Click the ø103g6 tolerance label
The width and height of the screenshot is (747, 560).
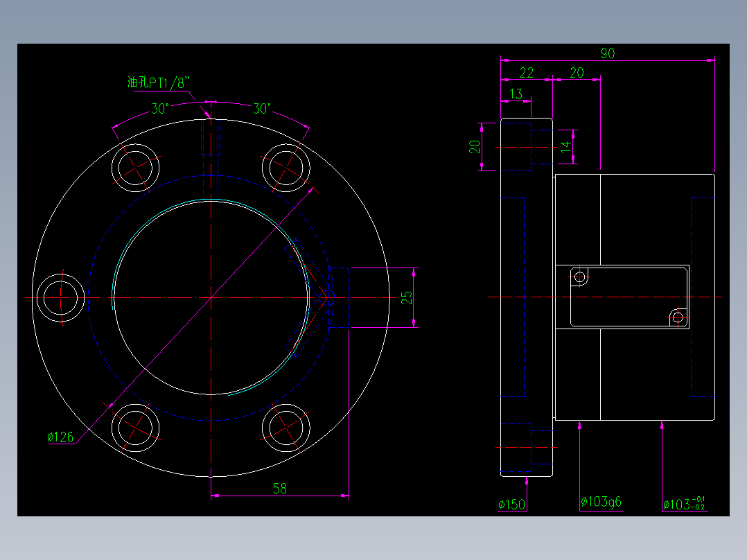click(601, 501)
